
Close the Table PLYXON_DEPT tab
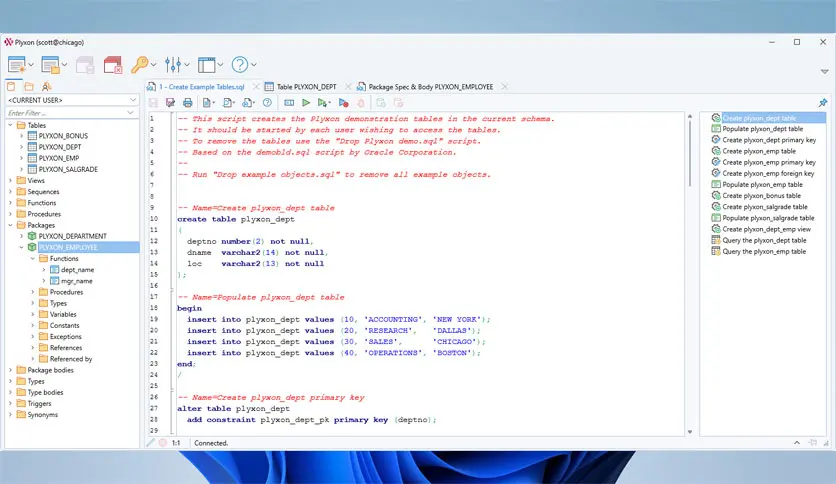[348, 87]
